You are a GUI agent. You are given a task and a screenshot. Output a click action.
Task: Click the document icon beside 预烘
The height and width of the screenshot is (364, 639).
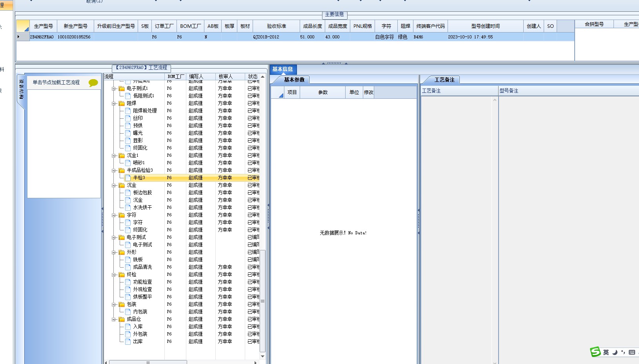[x=128, y=125]
